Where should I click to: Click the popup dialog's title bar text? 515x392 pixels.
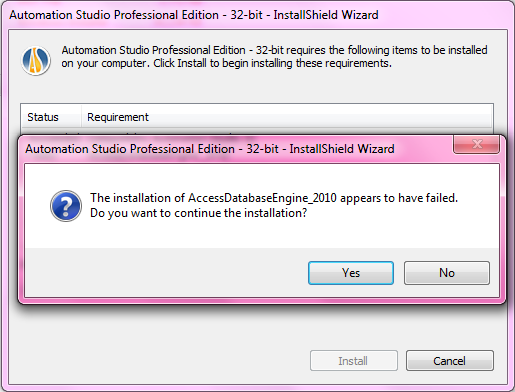pyautogui.click(x=210, y=149)
